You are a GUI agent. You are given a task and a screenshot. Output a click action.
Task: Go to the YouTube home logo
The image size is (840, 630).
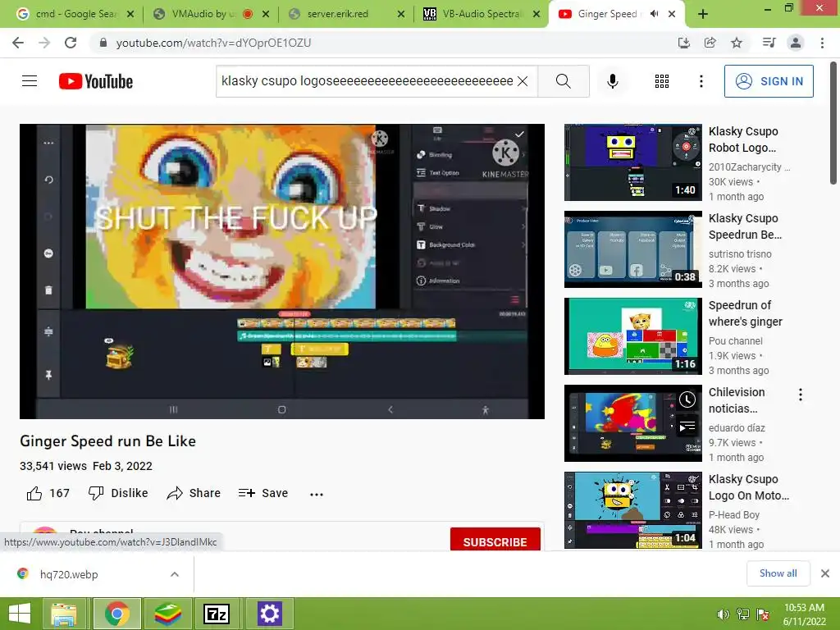point(96,81)
